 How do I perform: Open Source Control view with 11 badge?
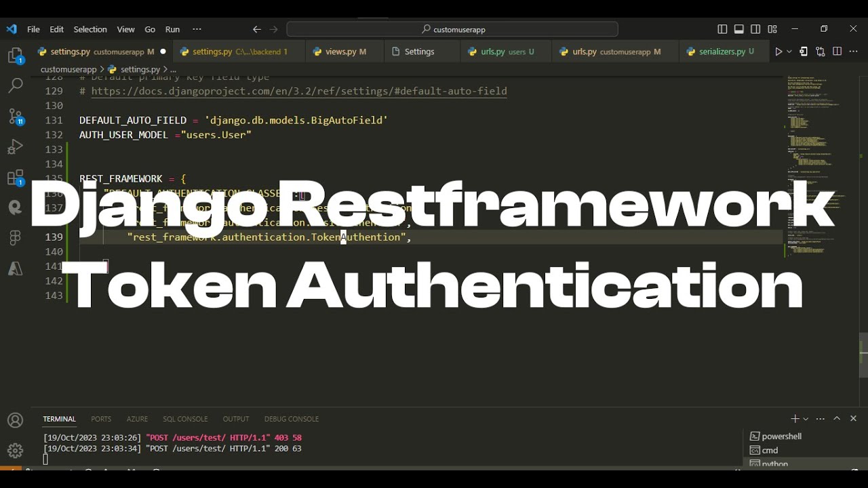pos(15,117)
